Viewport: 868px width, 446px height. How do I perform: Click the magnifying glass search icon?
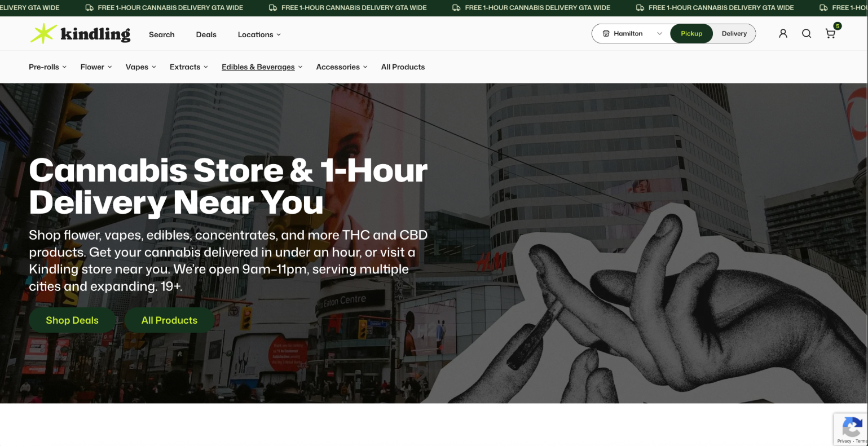point(807,33)
